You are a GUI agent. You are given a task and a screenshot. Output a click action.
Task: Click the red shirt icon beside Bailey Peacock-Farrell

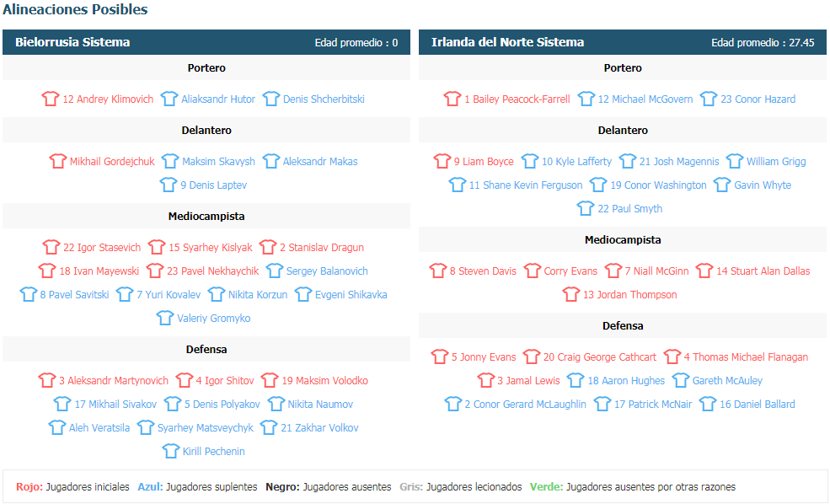point(452,99)
